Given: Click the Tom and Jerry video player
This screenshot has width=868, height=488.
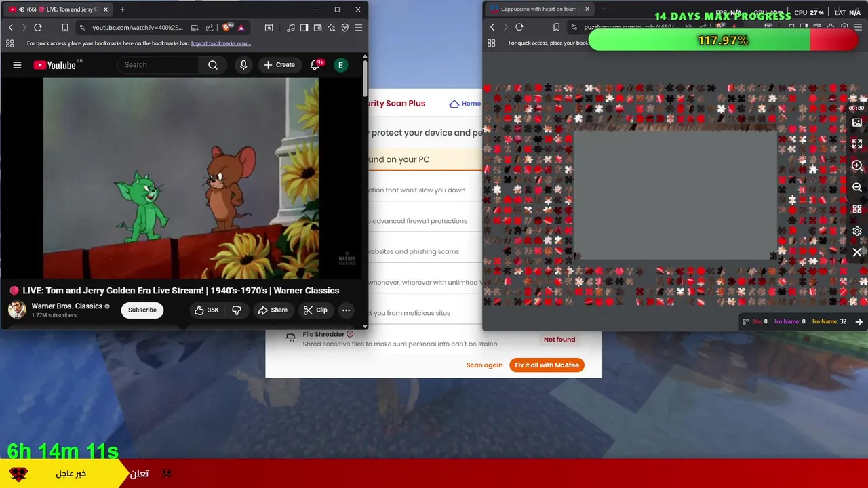Looking at the screenshot, I should click(181, 178).
